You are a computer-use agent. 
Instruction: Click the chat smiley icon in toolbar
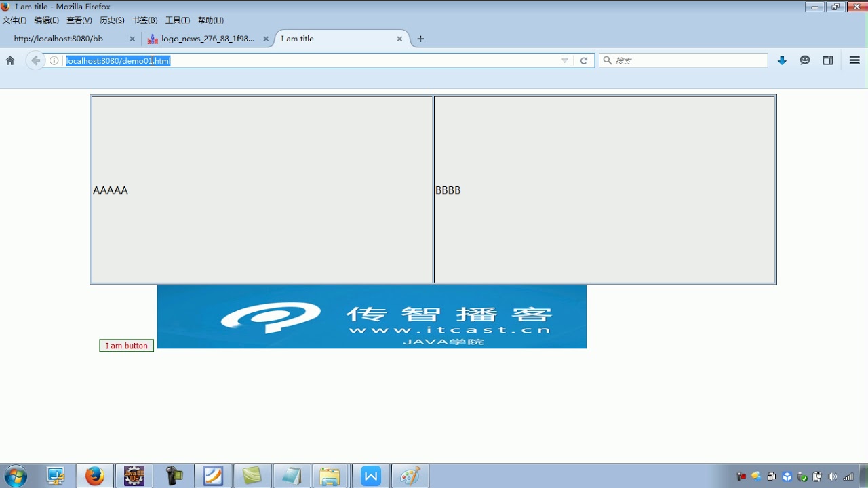tap(805, 60)
